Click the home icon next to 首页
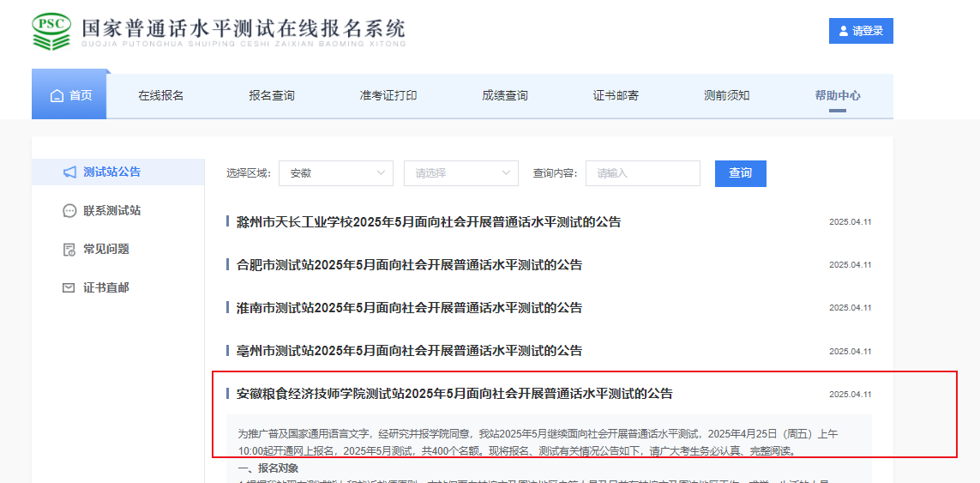The image size is (980, 483). [x=57, y=96]
